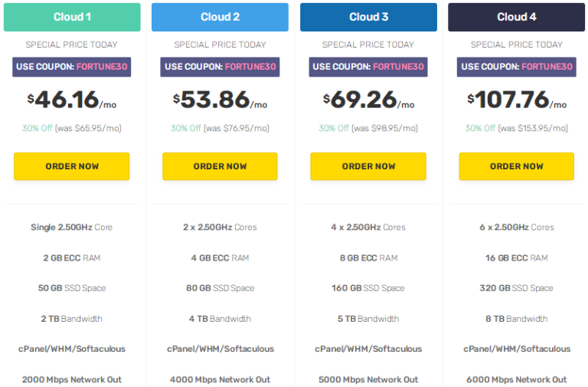Image resolution: width=588 pixels, height=387 pixels.
Task: Order the Cloud 3 hosting plan
Action: [368, 166]
